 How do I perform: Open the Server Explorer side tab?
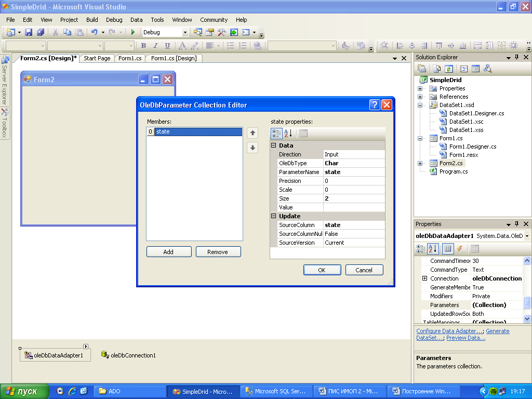(5, 81)
